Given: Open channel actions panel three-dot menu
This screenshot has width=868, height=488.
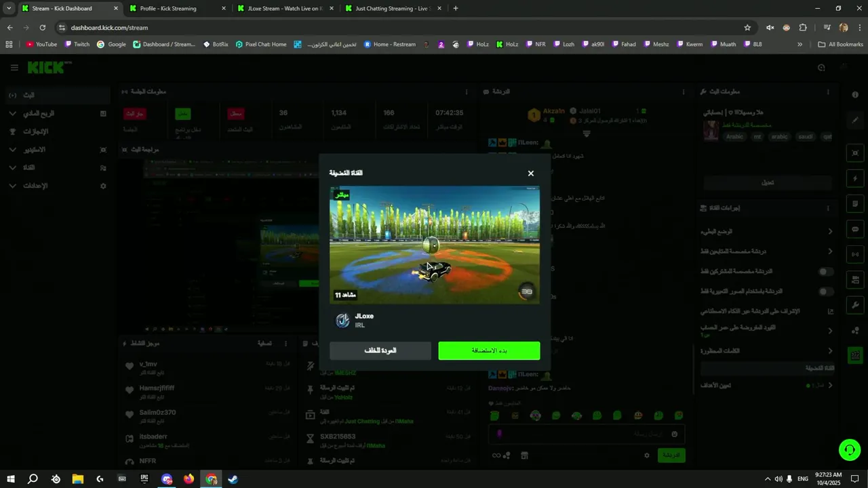Looking at the screenshot, I should coord(827,208).
